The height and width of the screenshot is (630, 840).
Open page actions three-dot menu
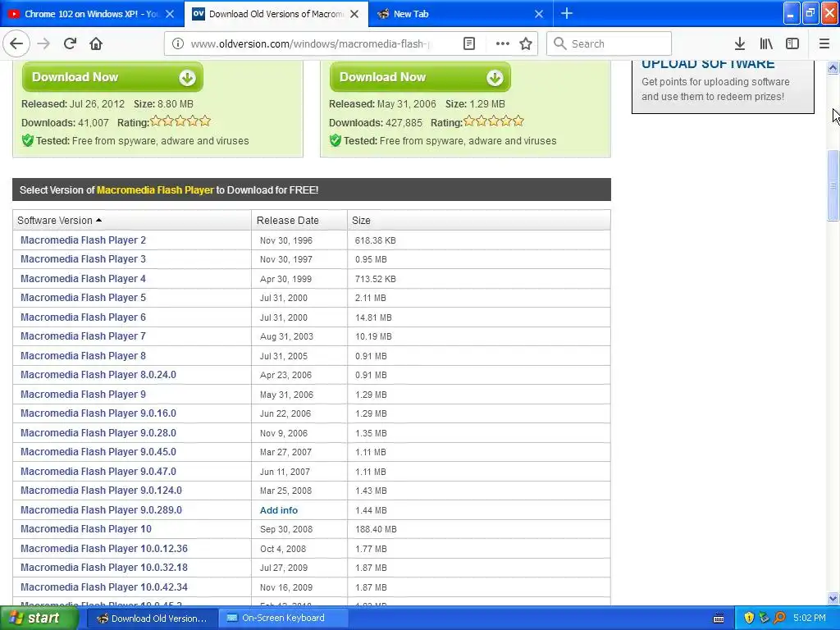coord(502,43)
